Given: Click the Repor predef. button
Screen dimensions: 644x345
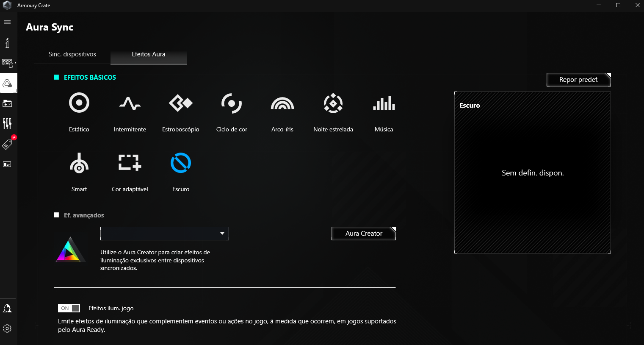Looking at the screenshot, I should click(579, 80).
